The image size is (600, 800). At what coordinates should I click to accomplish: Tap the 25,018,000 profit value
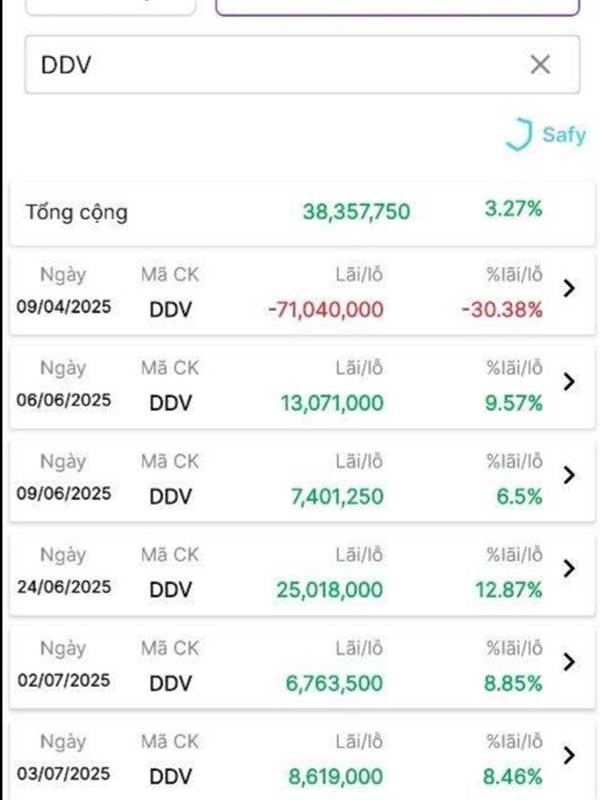point(330,590)
